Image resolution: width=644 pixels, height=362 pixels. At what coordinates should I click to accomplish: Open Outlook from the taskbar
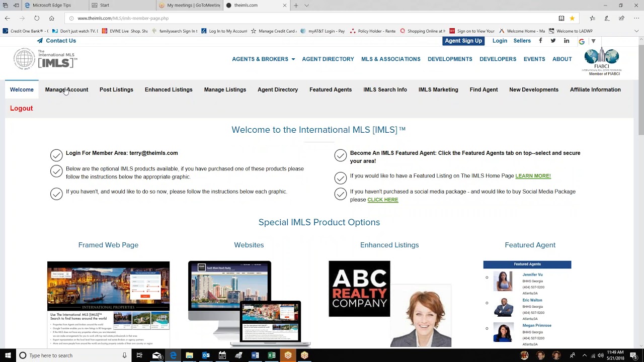[x=206, y=355]
